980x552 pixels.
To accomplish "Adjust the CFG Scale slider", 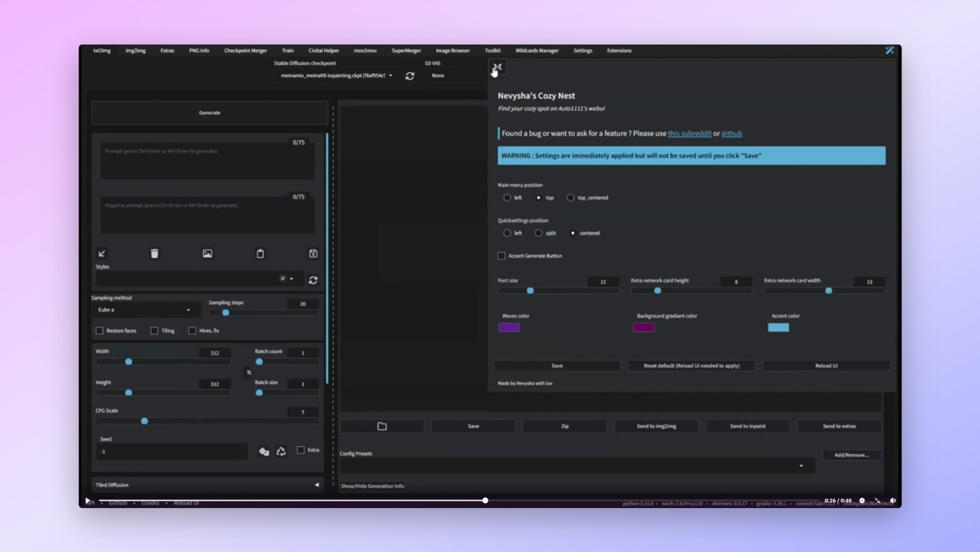I will 207,421.
